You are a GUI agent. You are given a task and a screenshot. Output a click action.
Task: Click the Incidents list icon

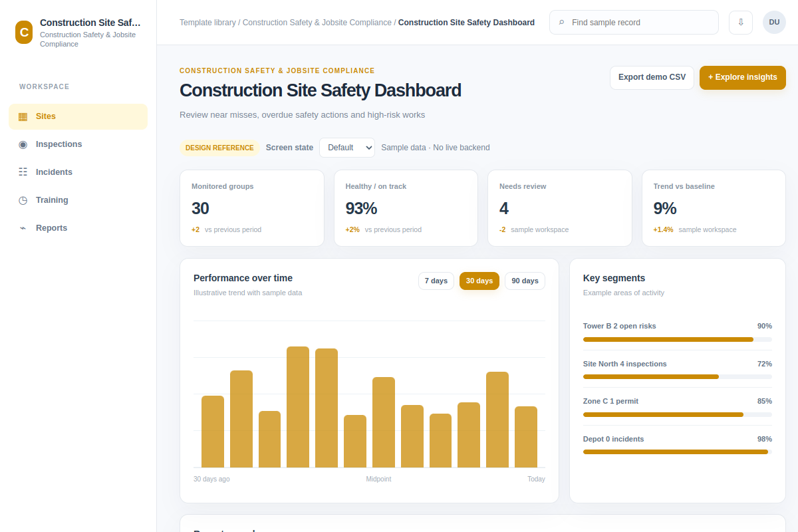(x=23, y=172)
